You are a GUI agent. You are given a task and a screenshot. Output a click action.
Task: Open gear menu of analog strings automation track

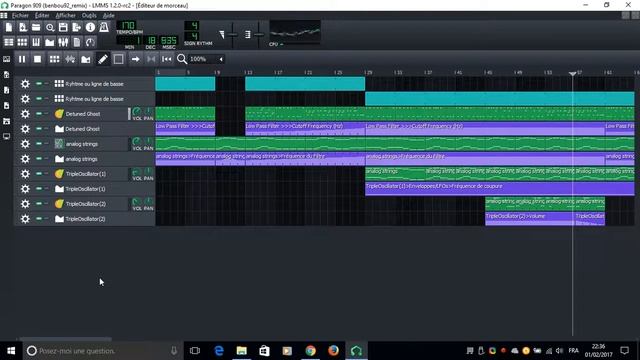click(25, 159)
